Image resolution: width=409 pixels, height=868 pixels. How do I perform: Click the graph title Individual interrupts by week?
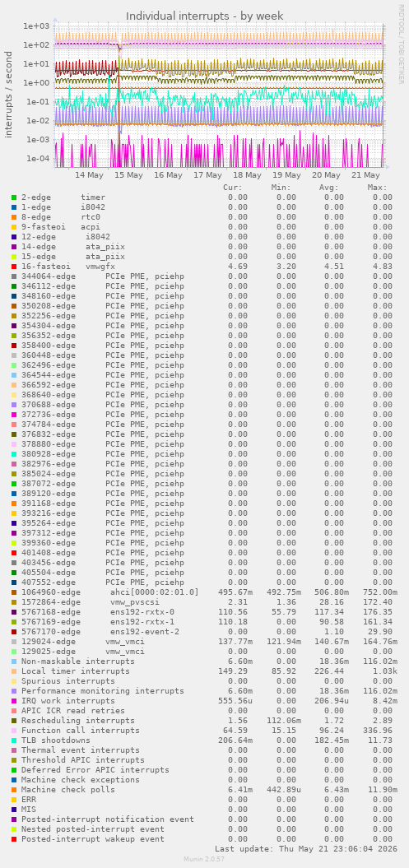pos(205,16)
